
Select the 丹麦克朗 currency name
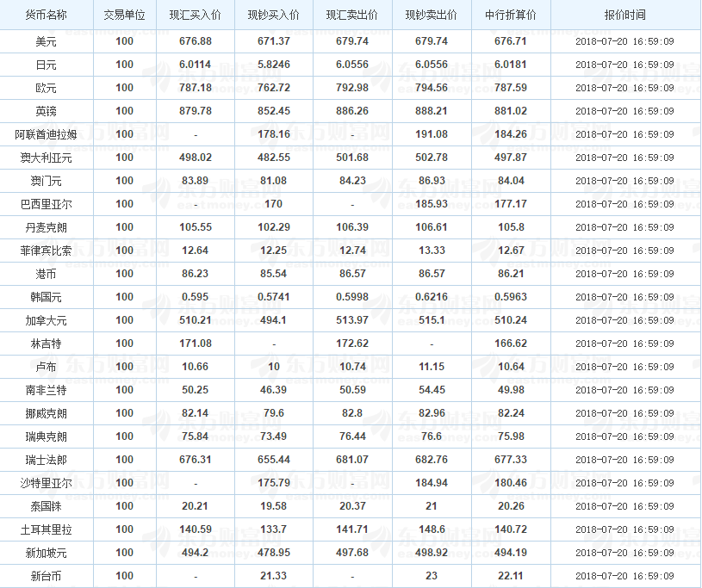pyautogui.click(x=47, y=228)
